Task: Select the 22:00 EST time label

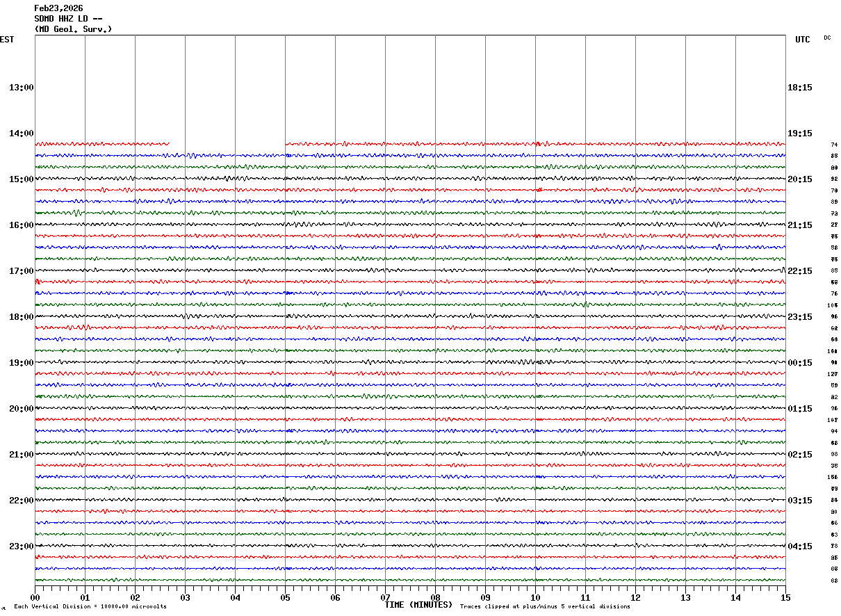Action: (x=22, y=501)
